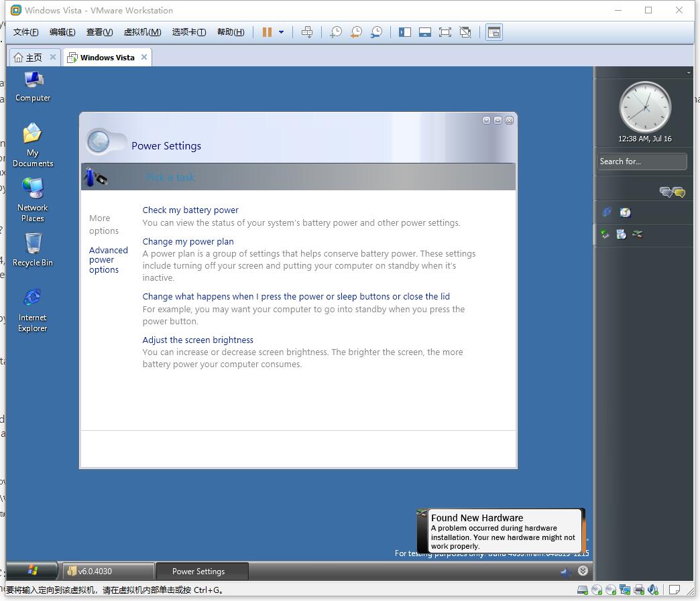Open the 编辑(E) menu
700x601 pixels.
62,32
